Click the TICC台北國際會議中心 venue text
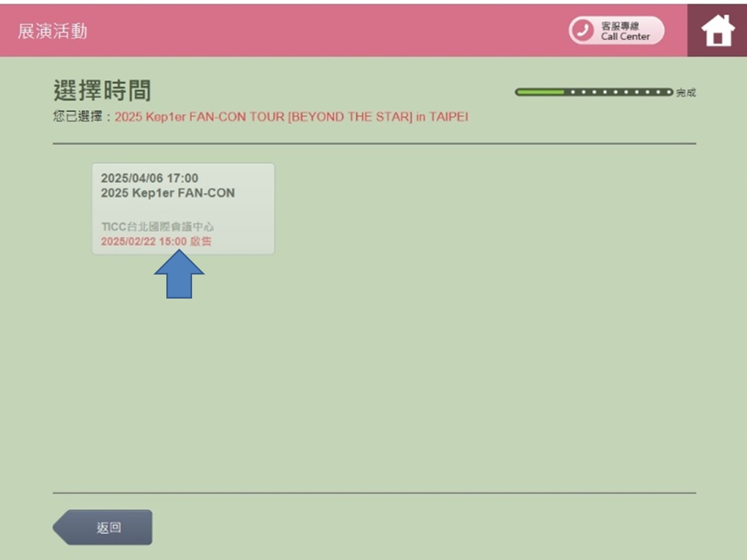The width and height of the screenshot is (747, 560). pyautogui.click(x=158, y=226)
